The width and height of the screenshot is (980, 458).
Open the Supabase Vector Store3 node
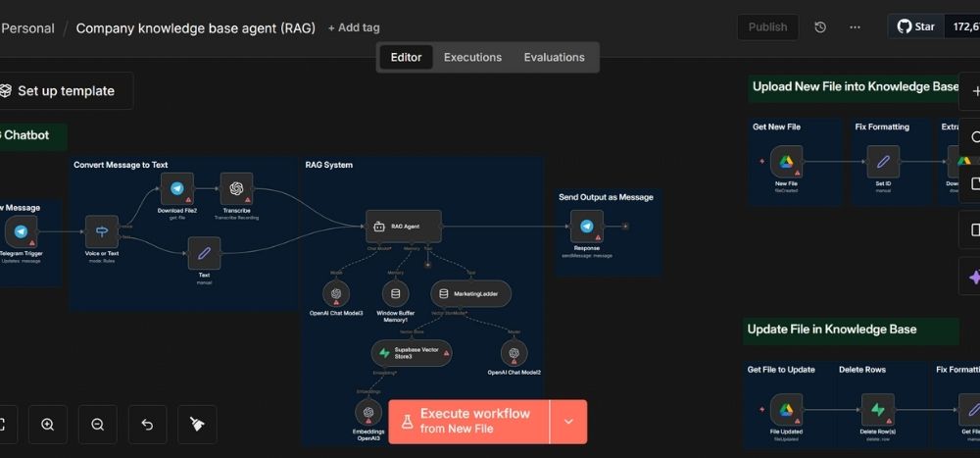(412, 353)
